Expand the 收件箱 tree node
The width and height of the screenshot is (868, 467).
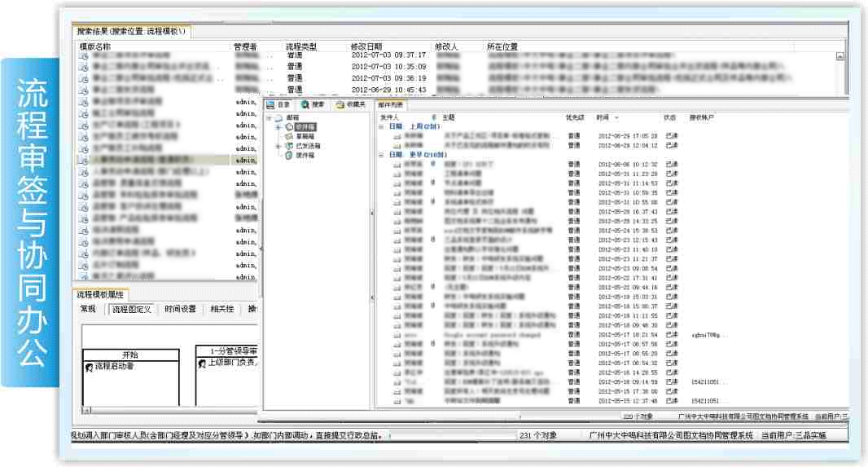pyautogui.click(x=278, y=127)
